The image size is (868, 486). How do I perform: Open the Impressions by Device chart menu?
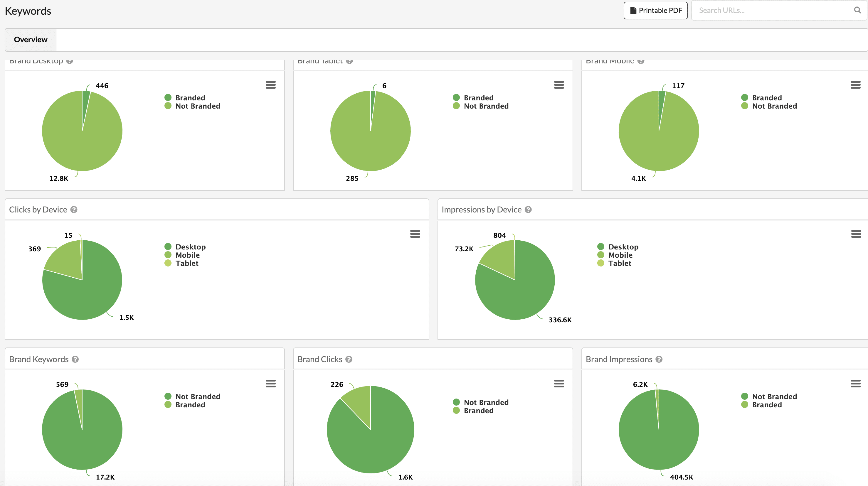click(x=856, y=234)
